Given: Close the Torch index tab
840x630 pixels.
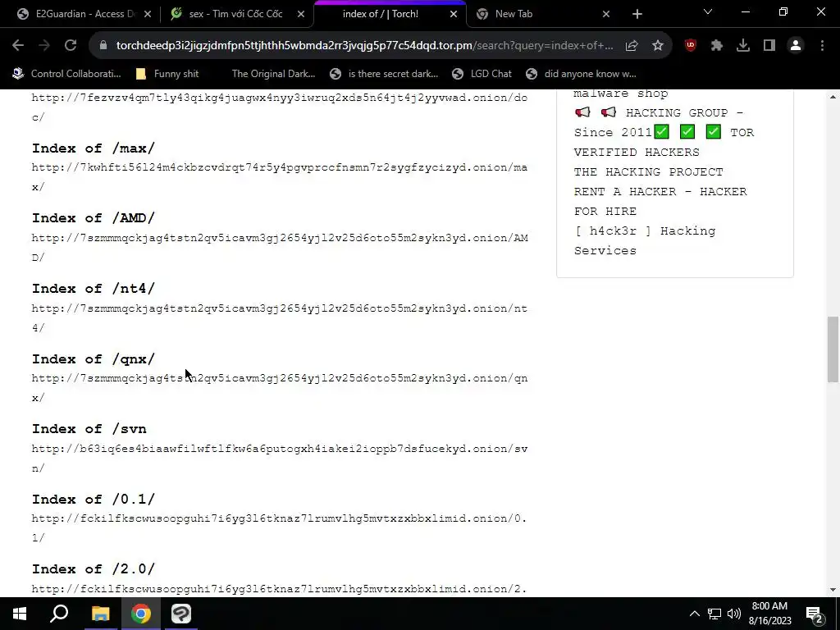Looking at the screenshot, I should click(454, 14).
